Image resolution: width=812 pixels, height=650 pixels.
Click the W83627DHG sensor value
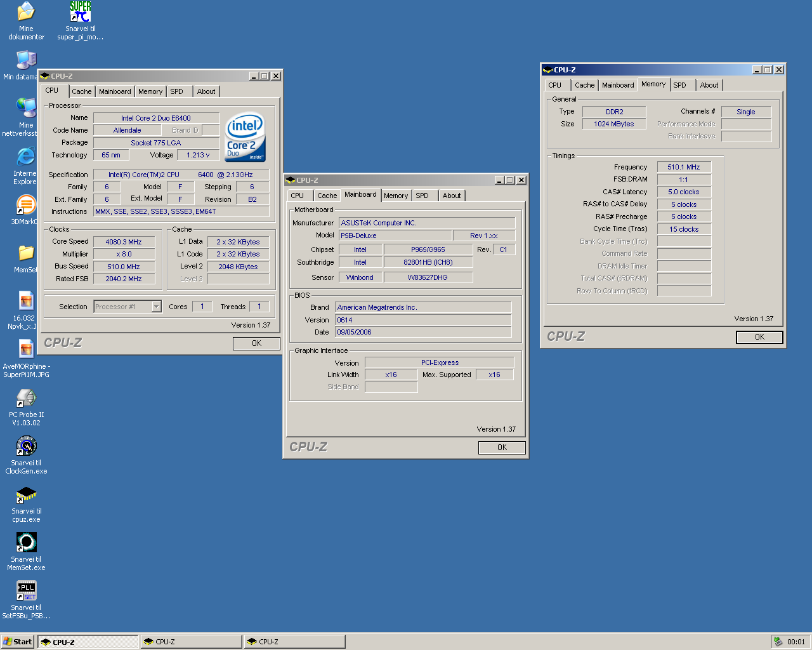coord(428,277)
